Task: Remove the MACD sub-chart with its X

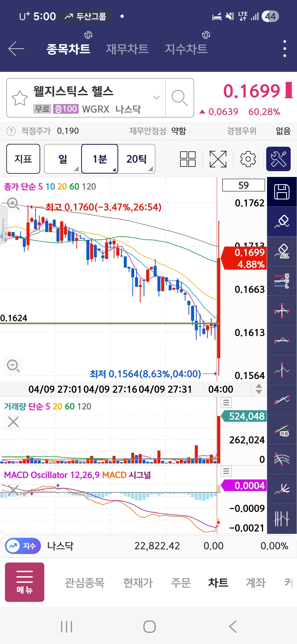Action: (13, 490)
